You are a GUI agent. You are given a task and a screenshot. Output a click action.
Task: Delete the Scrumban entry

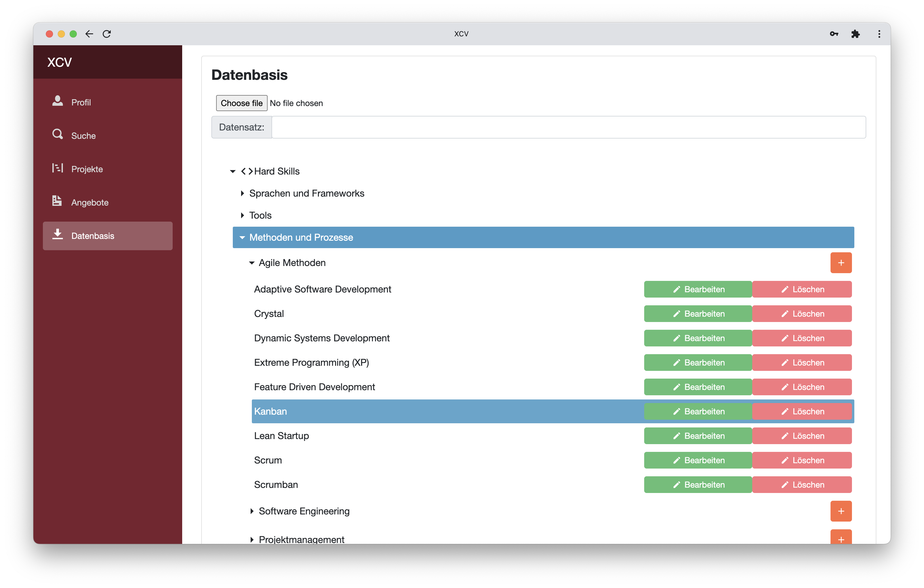coord(802,485)
